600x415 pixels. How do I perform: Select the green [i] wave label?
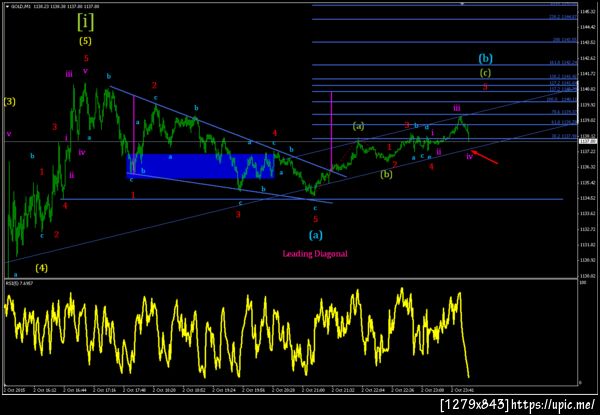tap(85, 21)
